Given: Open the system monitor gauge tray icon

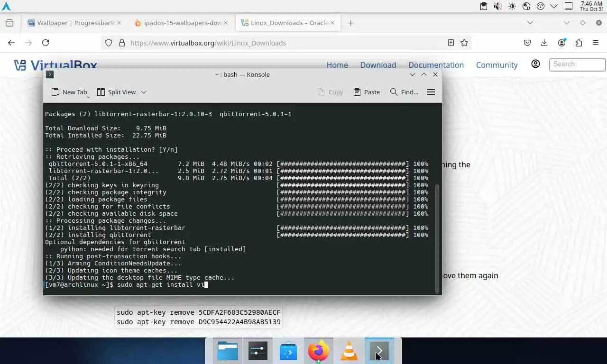Looking at the screenshot, I should coord(540,6).
